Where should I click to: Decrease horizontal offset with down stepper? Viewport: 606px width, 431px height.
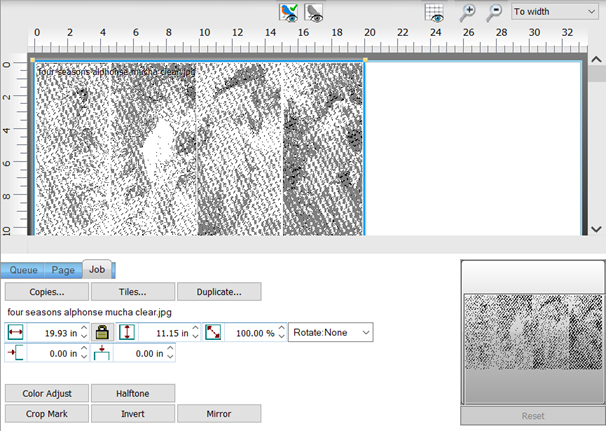pyautogui.click(x=84, y=358)
